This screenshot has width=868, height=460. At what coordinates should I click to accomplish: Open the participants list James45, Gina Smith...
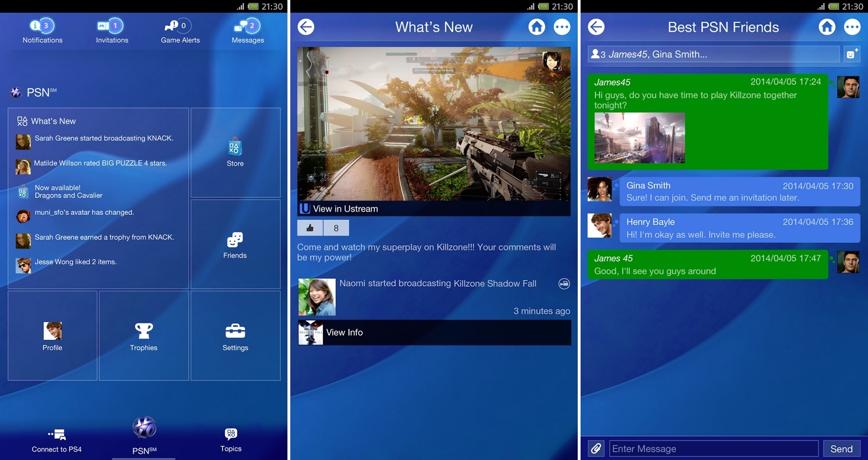(x=714, y=54)
